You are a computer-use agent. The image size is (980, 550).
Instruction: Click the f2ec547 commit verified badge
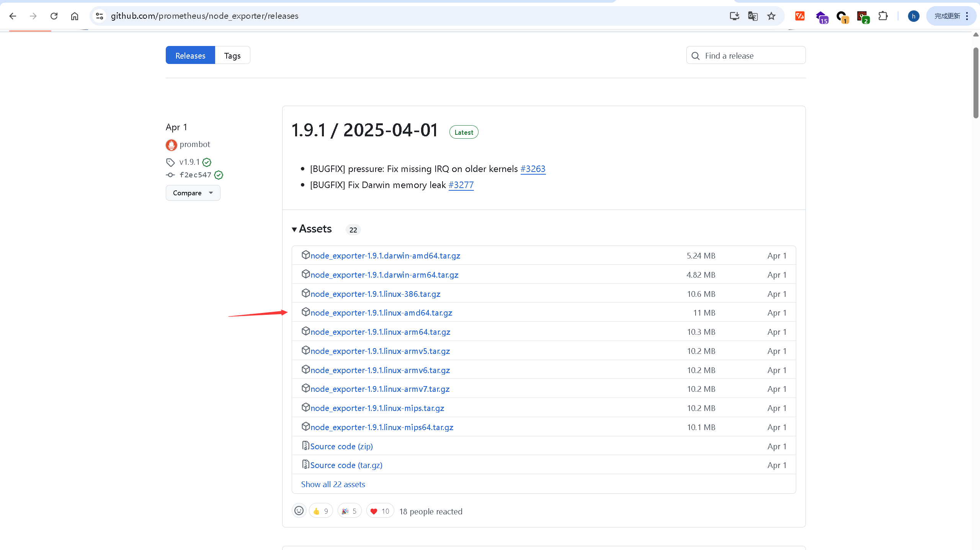point(219,175)
